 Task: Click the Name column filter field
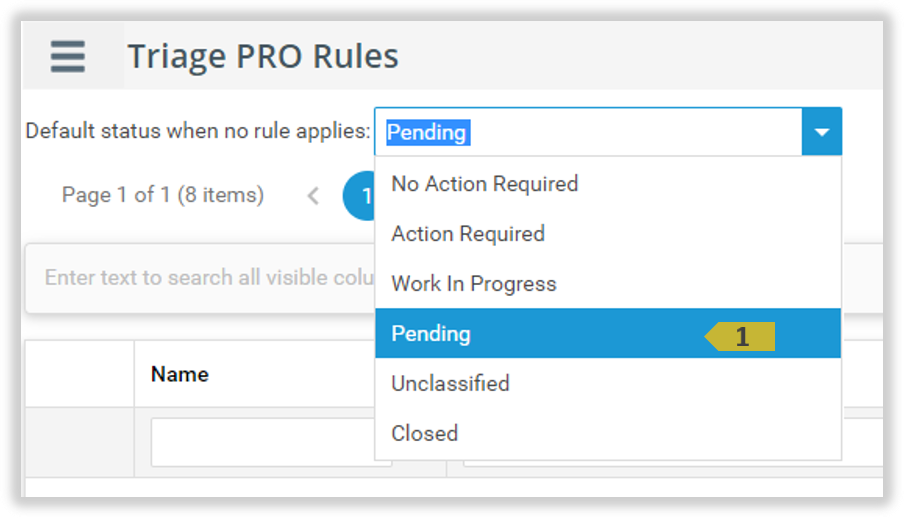click(x=260, y=442)
